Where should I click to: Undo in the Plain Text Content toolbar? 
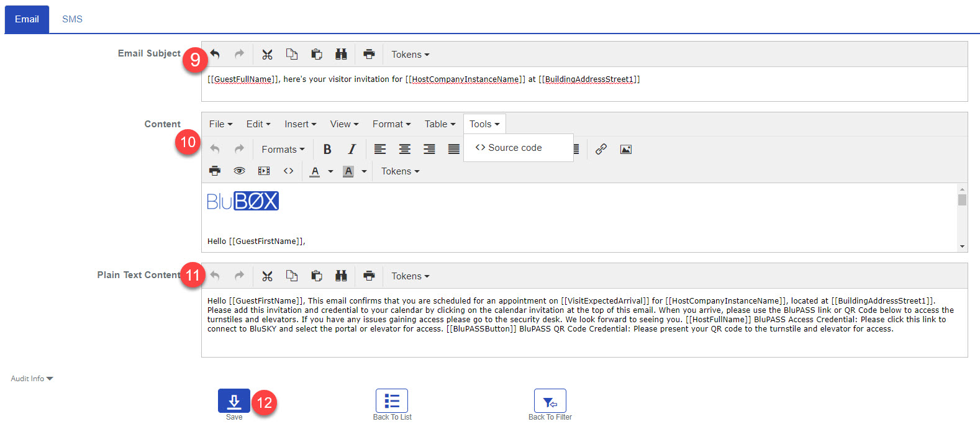tap(215, 276)
